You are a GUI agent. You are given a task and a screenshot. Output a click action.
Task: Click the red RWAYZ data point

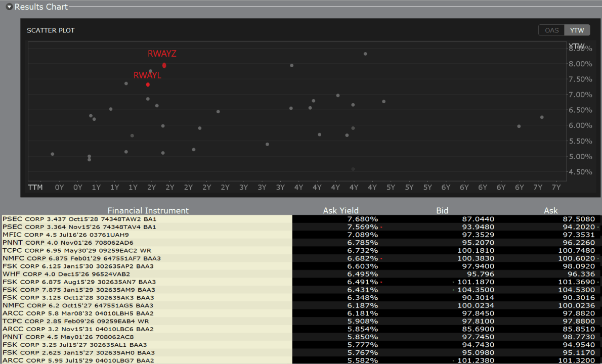164,65
